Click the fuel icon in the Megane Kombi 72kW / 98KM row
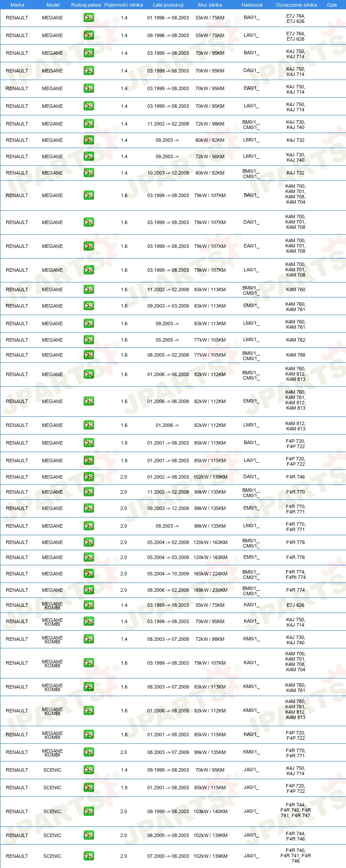 pyautogui.click(x=89, y=639)
